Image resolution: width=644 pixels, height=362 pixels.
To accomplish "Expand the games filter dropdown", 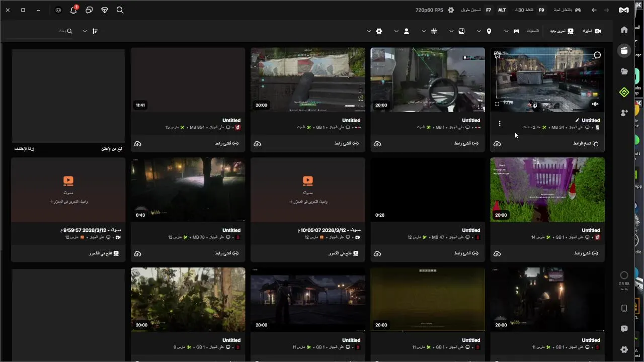I will click(506, 31).
